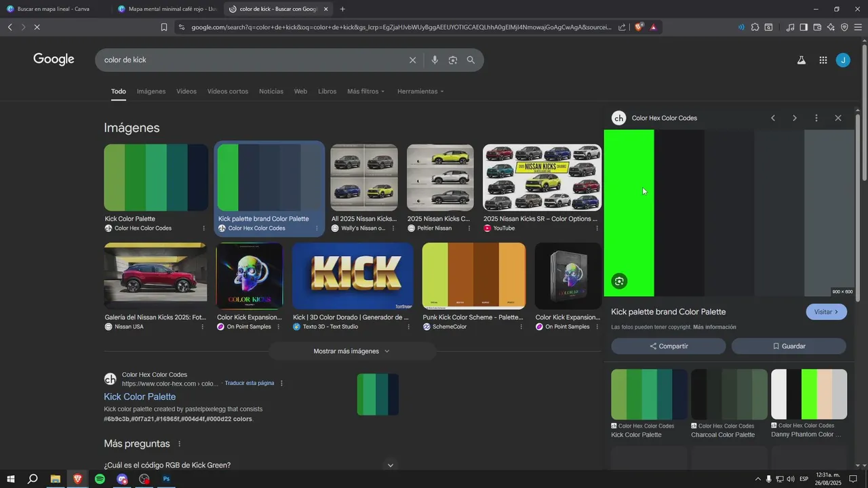
Task: Switch to the Videos tab
Action: [186, 91]
